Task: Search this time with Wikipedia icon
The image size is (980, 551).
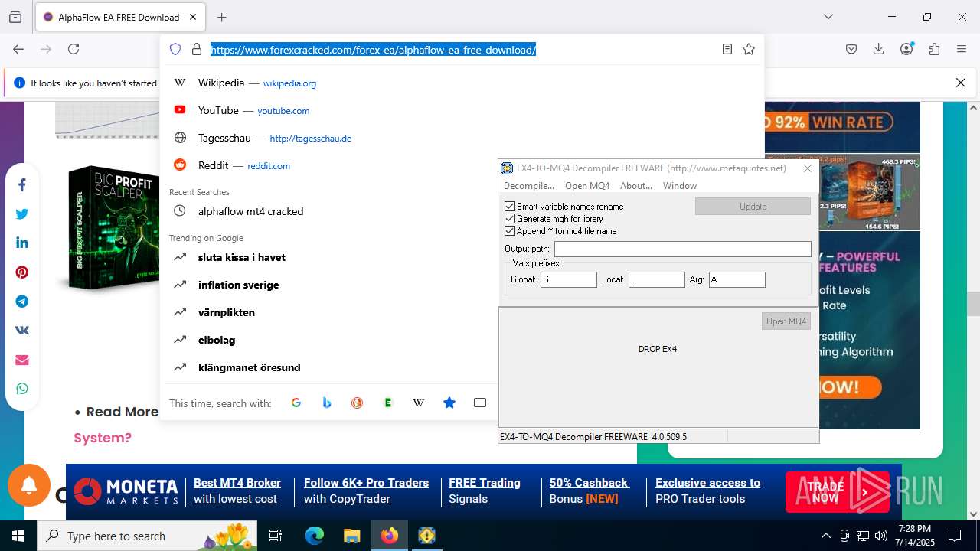Action: (x=419, y=403)
